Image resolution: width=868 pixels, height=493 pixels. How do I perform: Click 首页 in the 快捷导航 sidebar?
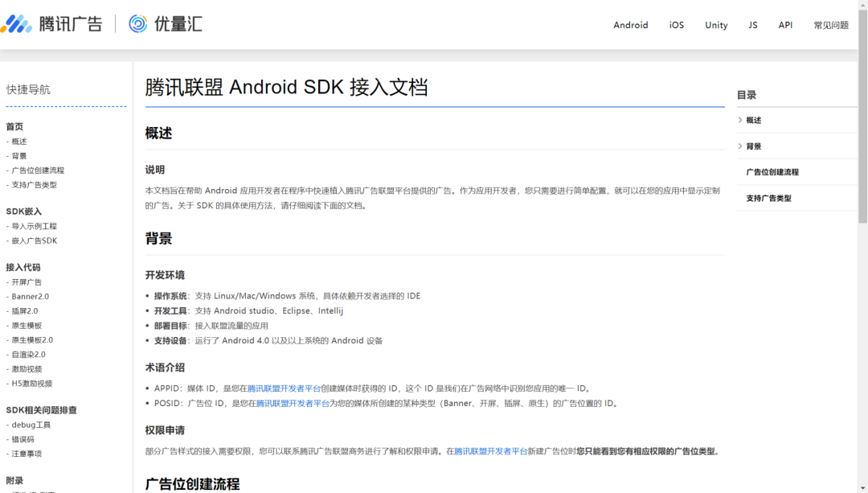[x=14, y=127]
